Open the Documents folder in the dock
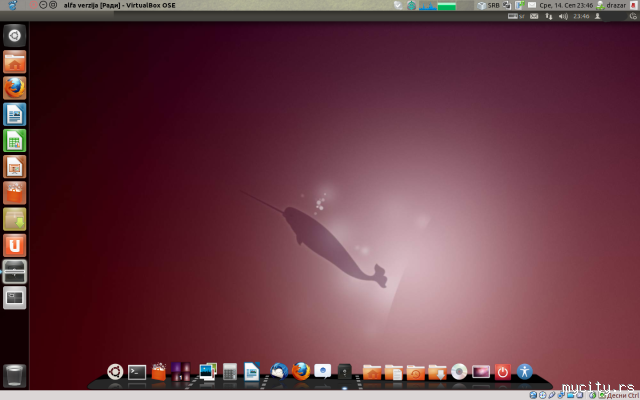Viewport: 640px width, 400px height. [x=394, y=372]
